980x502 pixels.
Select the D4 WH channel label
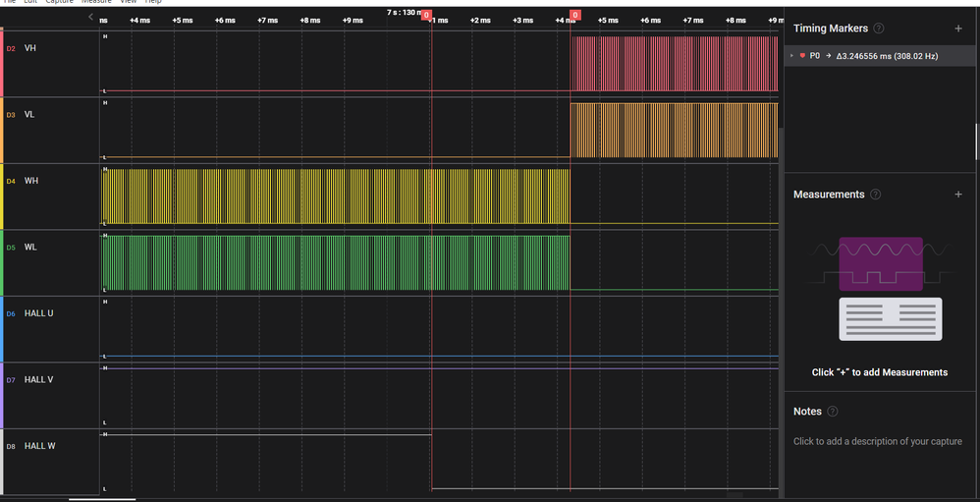tap(31, 181)
